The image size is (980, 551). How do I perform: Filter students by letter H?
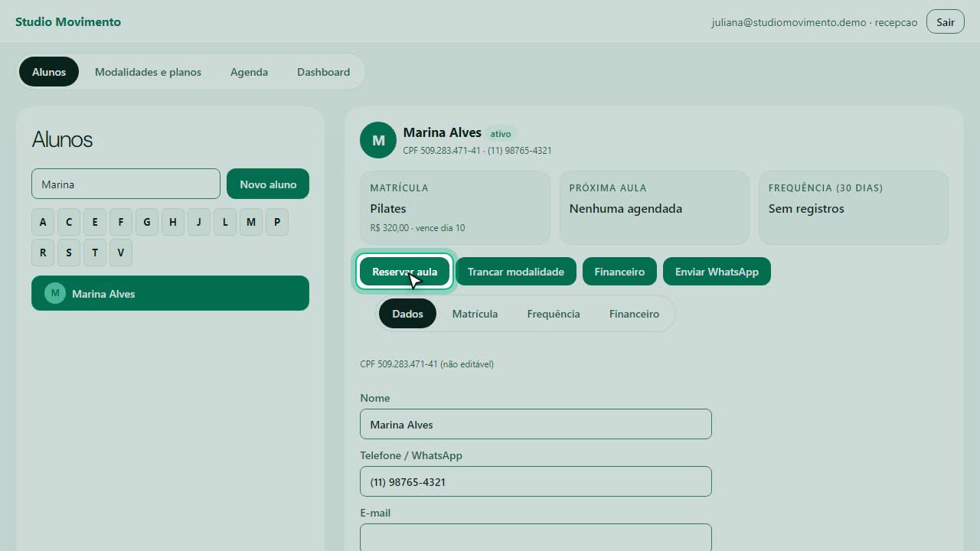(173, 222)
